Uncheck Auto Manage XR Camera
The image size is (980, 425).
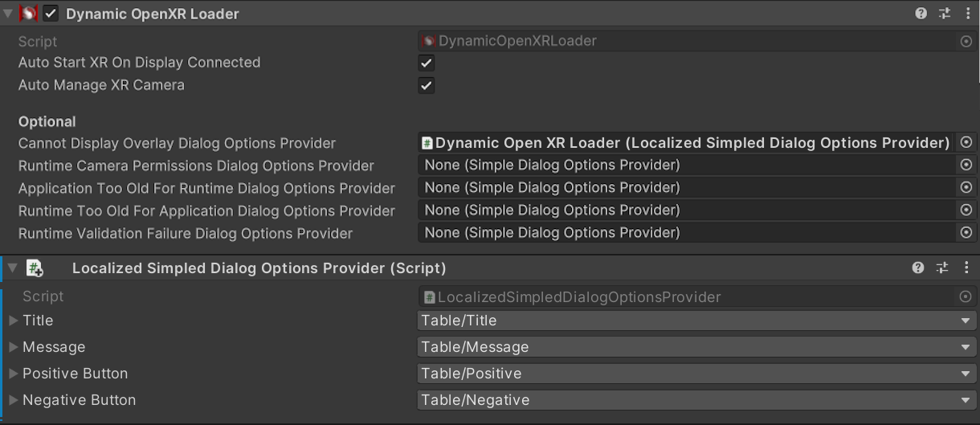427,85
